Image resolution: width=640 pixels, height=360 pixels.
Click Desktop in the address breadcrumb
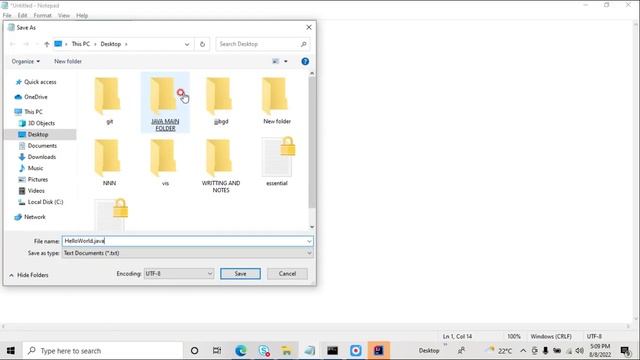111,44
